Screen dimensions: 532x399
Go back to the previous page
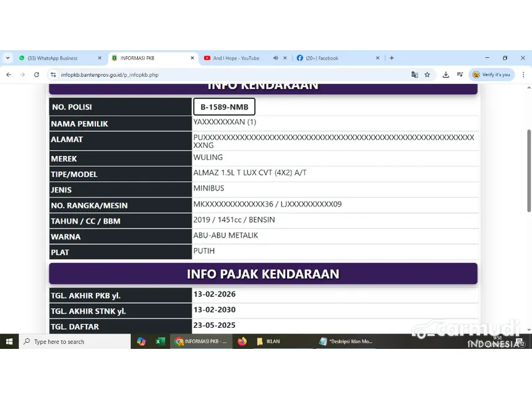pos(9,75)
